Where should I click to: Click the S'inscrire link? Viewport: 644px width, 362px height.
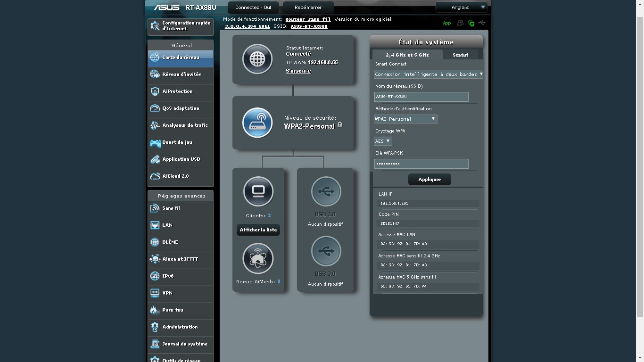tap(298, 71)
